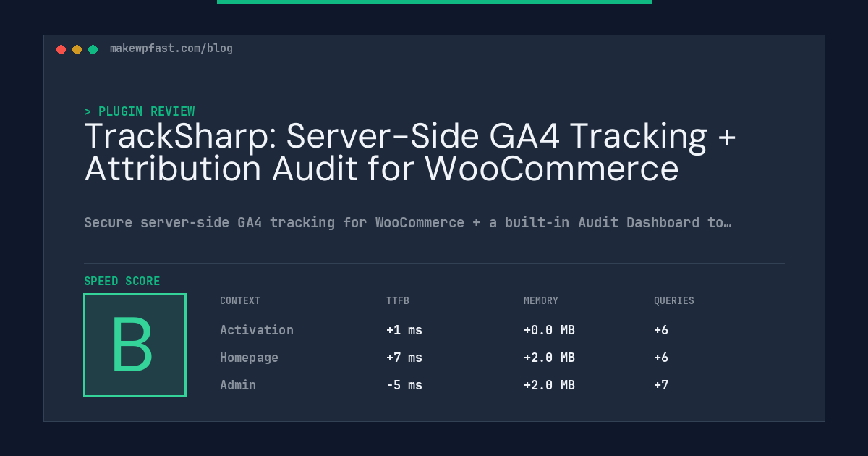The height and width of the screenshot is (456, 868).
Task: Click the Admin memory value +2.0 MB
Action: click(x=549, y=385)
